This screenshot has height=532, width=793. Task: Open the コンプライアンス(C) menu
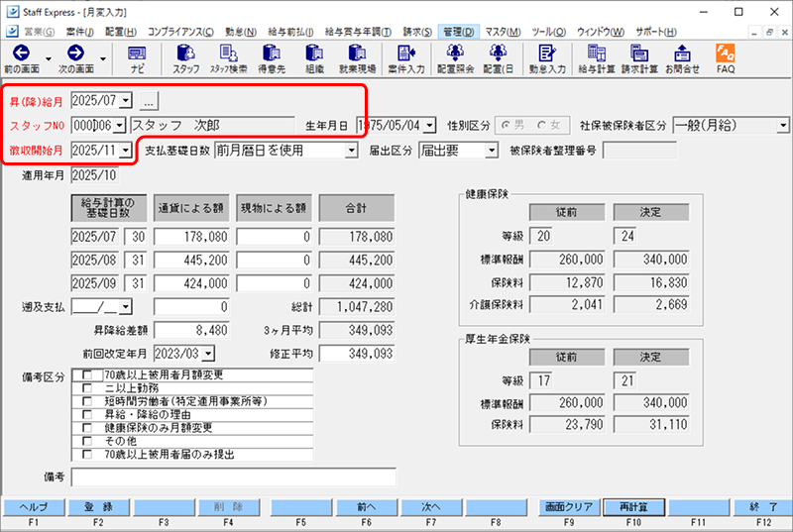point(180,32)
